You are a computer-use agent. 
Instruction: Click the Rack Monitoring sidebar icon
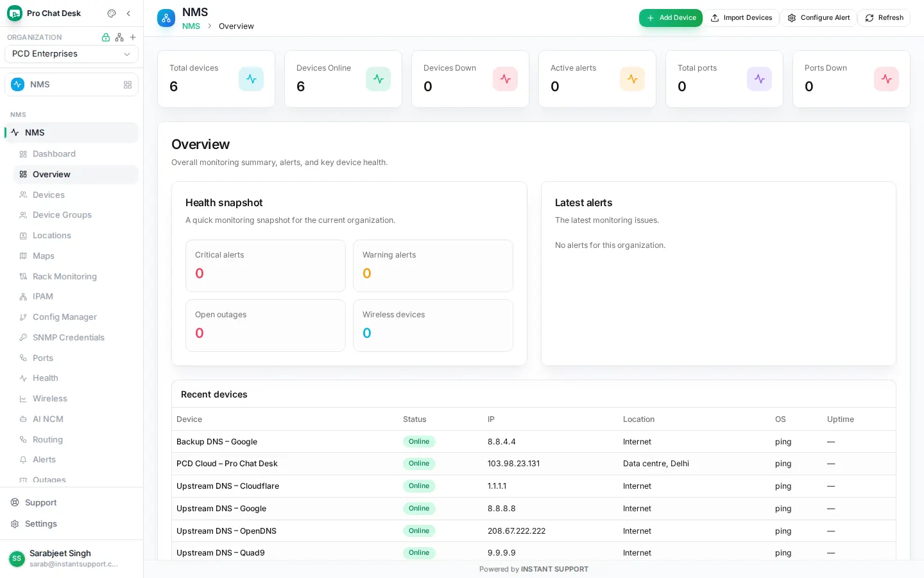(23, 276)
